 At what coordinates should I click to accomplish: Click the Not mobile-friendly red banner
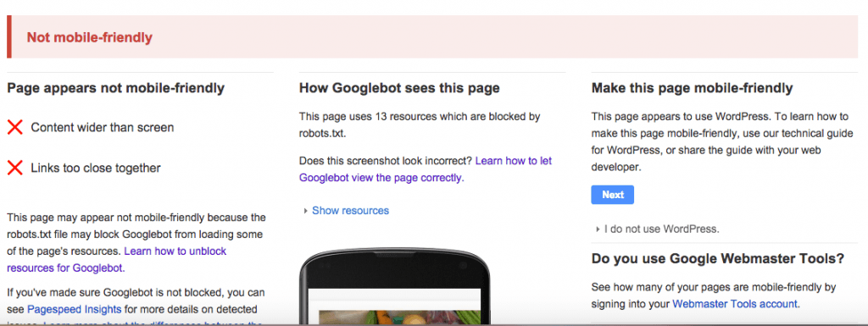click(x=432, y=37)
